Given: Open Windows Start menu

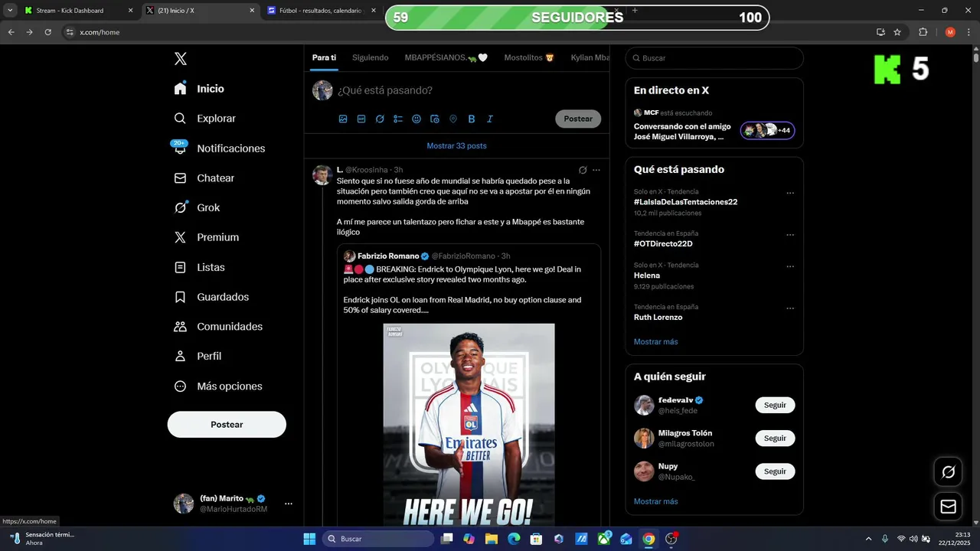Looking at the screenshot, I should [x=309, y=539].
